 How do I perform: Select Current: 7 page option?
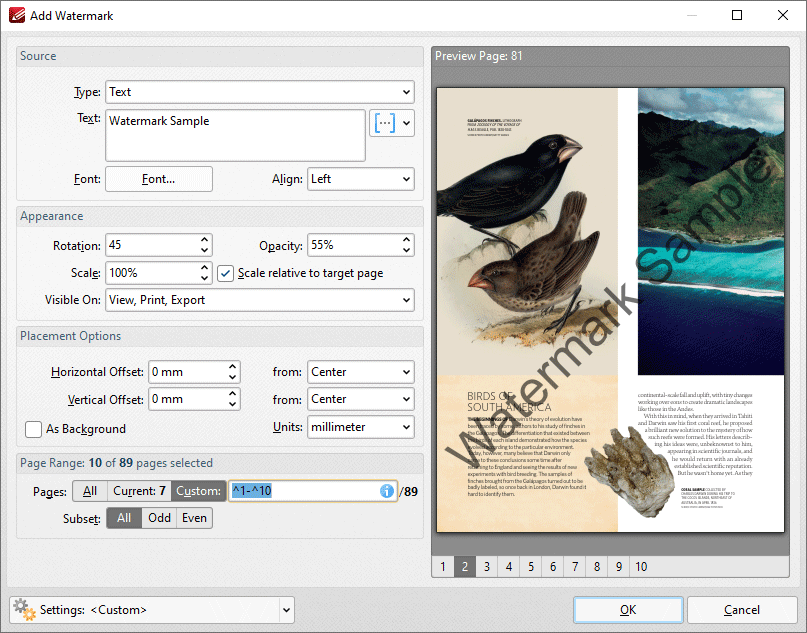point(139,491)
